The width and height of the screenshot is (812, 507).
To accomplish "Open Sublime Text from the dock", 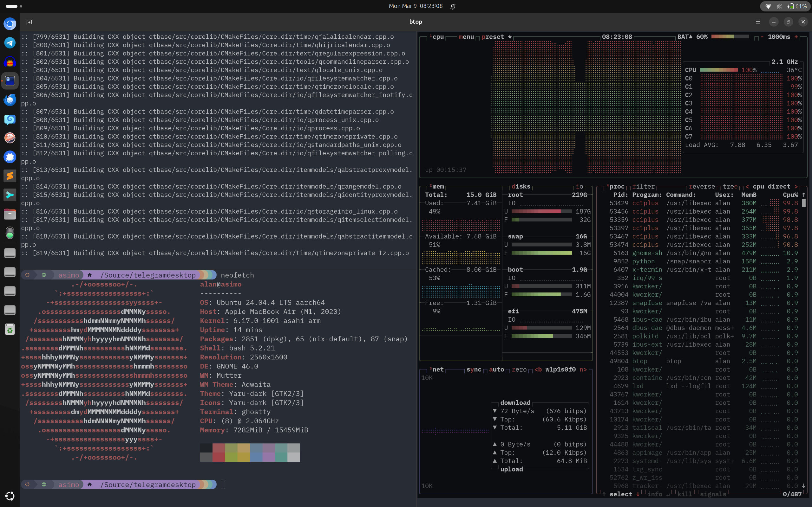I will 10,176.
